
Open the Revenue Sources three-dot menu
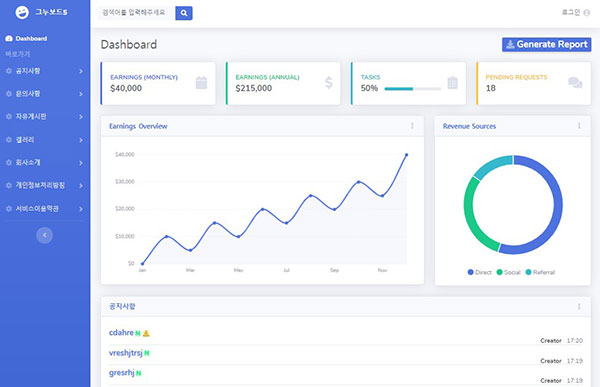point(579,126)
